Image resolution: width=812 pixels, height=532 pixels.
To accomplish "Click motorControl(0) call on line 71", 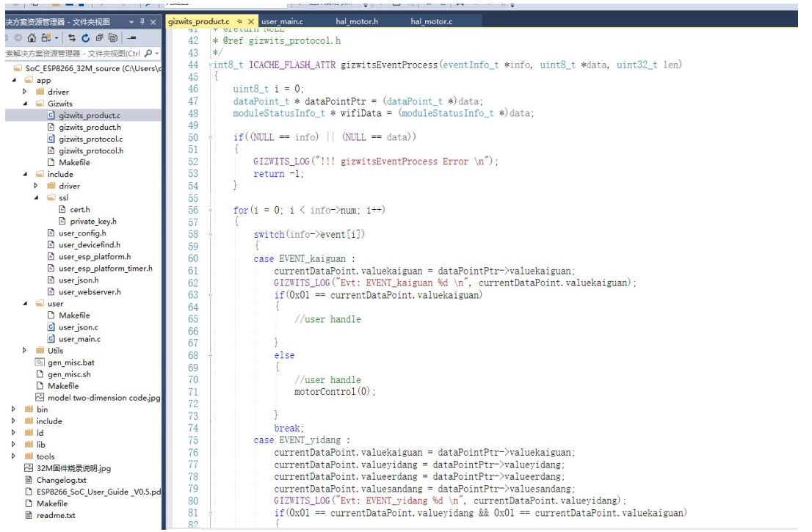I will pyautogui.click(x=335, y=393).
